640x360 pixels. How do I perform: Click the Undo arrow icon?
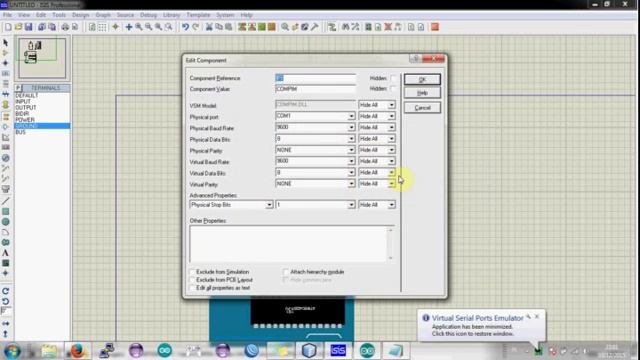click(185, 27)
